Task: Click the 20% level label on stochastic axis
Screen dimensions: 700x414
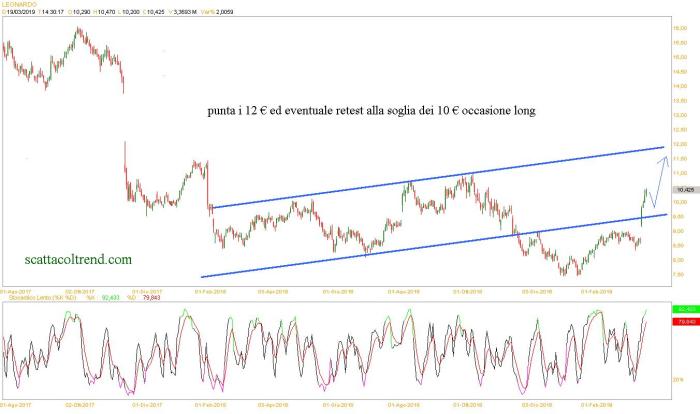Action: tap(679, 380)
